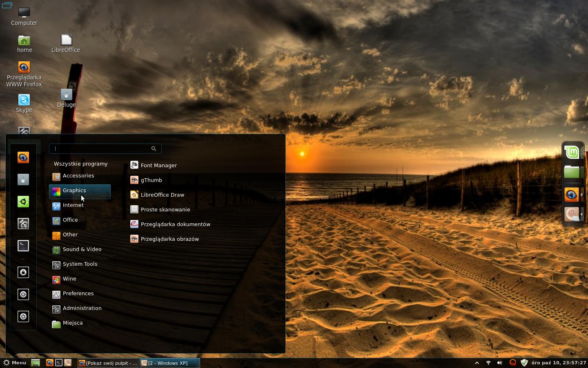Click the shell icon in panel launcher

68,363
